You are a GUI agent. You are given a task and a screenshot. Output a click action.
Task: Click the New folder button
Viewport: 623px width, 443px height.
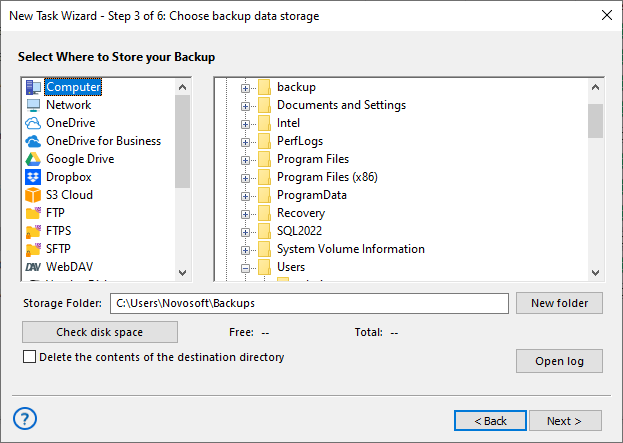click(559, 303)
